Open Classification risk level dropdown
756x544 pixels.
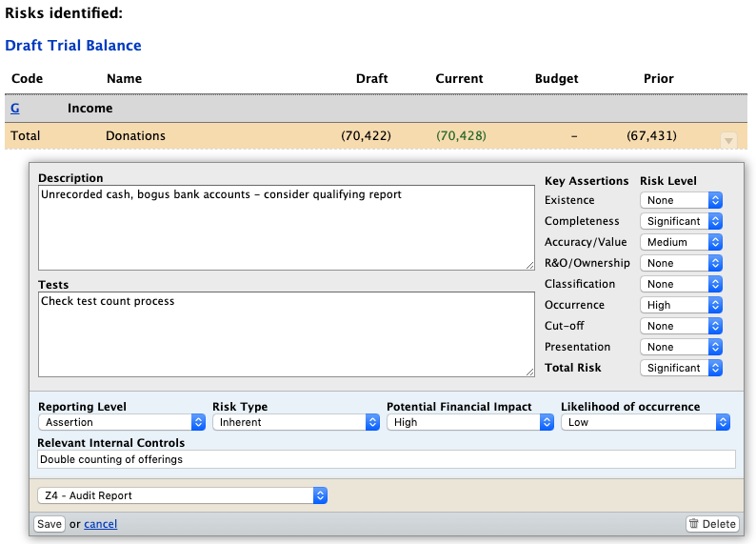click(x=681, y=284)
